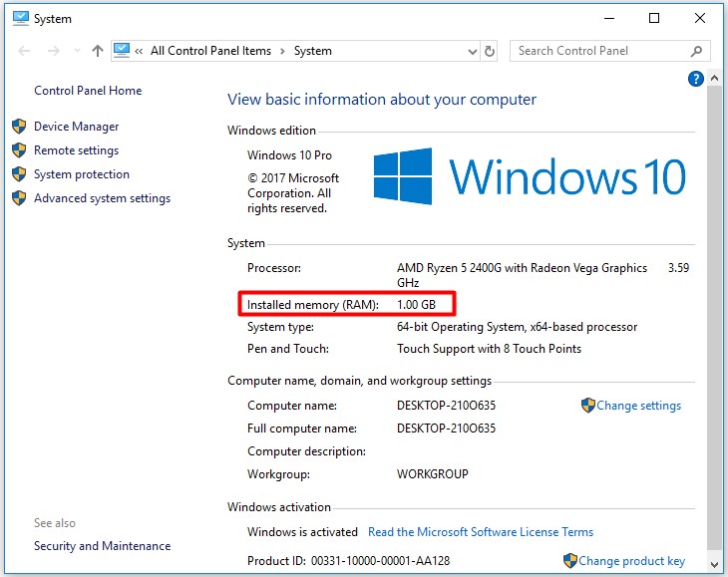Close the System window
The width and height of the screenshot is (728, 577).
(x=700, y=19)
